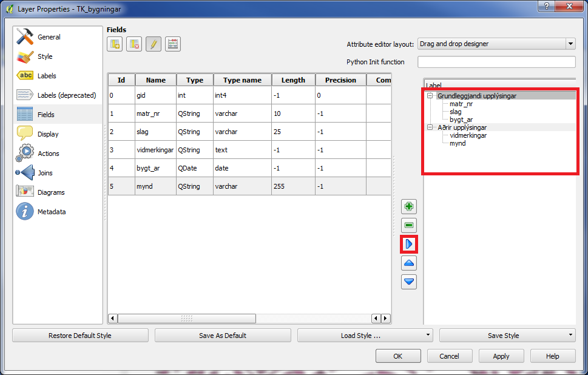Click the QDate type cell
This screenshot has height=375, width=588.
tap(195, 168)
